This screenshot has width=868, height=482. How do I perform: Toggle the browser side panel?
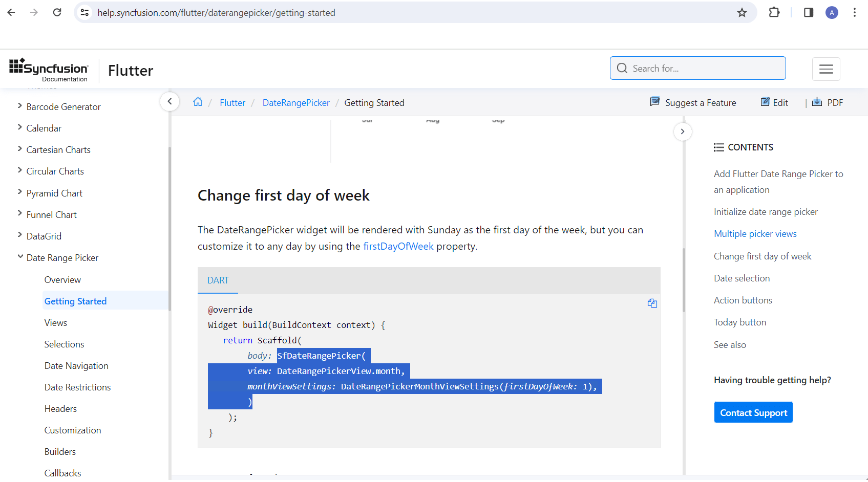click(809, 13)
